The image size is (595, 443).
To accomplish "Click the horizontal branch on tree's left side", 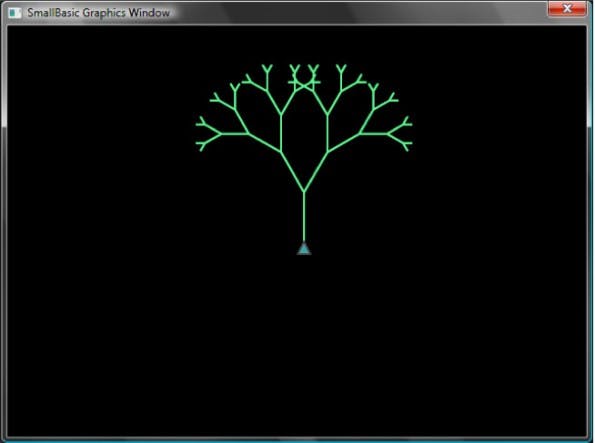I will pyautogui.click(x=235, y=134).
